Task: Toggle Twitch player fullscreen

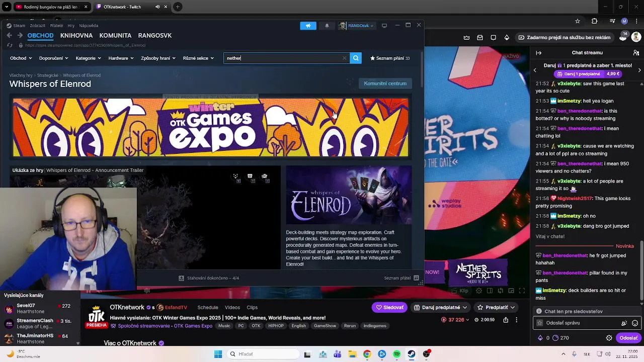Action: (522, 291)
